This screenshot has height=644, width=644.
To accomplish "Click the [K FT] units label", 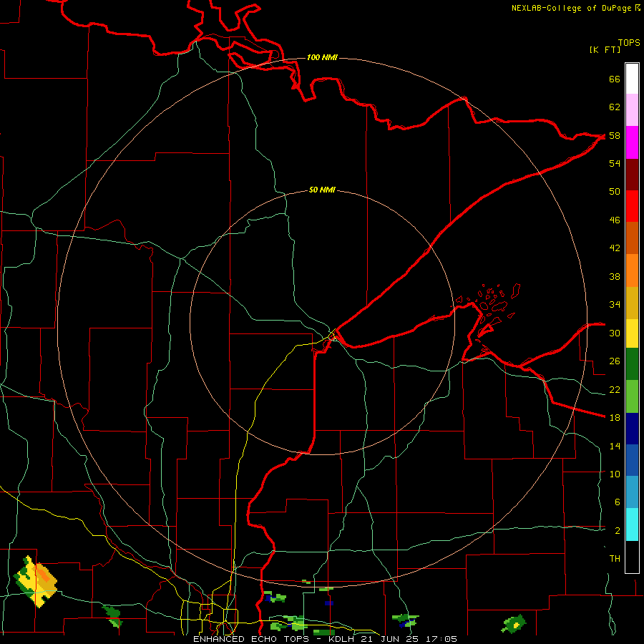I will point(605,49).
